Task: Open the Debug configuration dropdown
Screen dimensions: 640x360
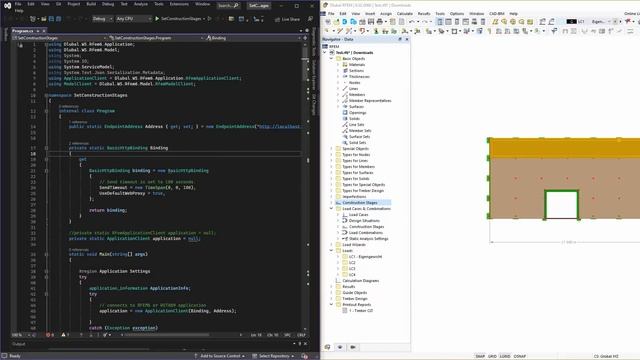Action: [102, 19]
